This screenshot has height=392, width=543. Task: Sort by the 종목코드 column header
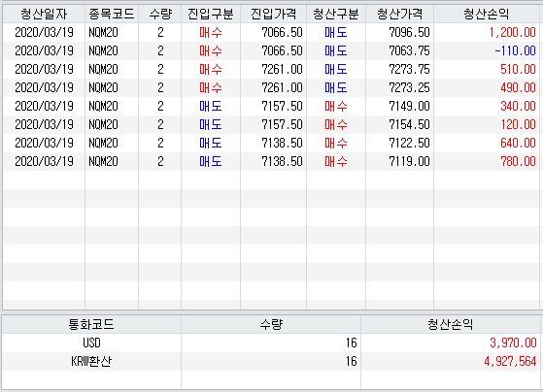click(x=112, y=15)
